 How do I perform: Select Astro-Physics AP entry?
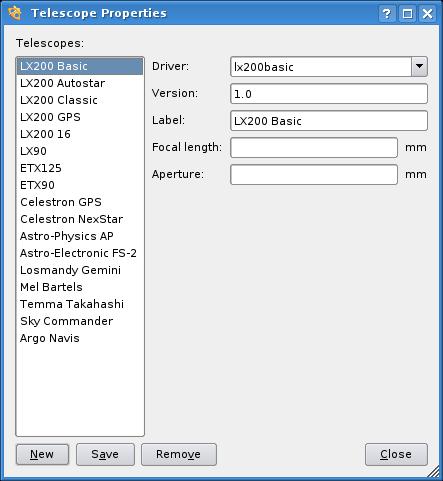[x=80, y=236]
